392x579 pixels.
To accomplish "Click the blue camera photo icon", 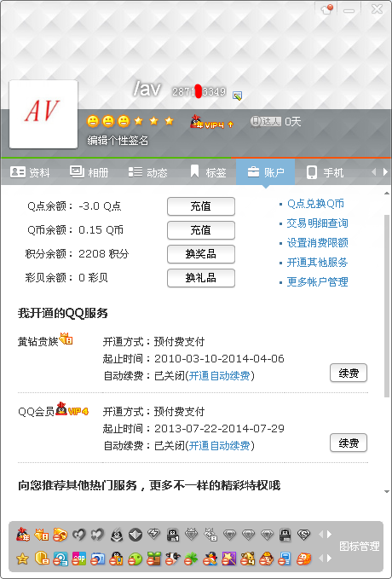I will click(x=97, y=559).
